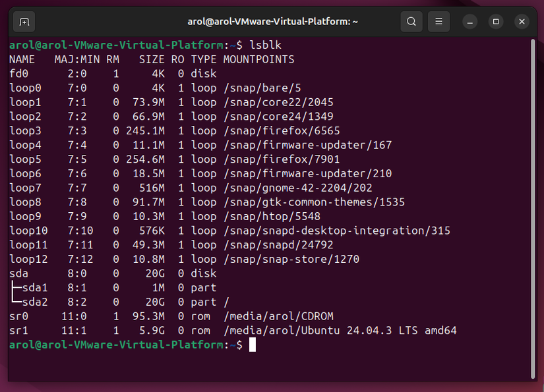
Task: Click the NAME column header text
Action: 21,59
